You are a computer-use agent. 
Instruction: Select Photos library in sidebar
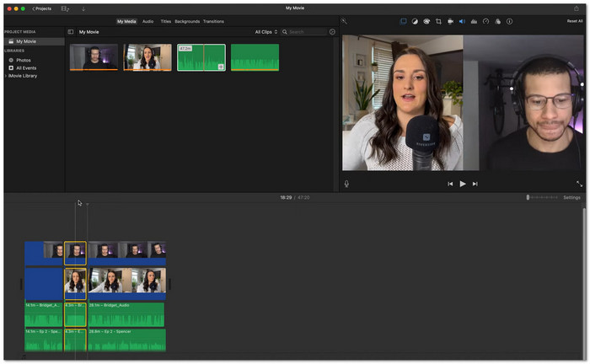coord(24,60)
